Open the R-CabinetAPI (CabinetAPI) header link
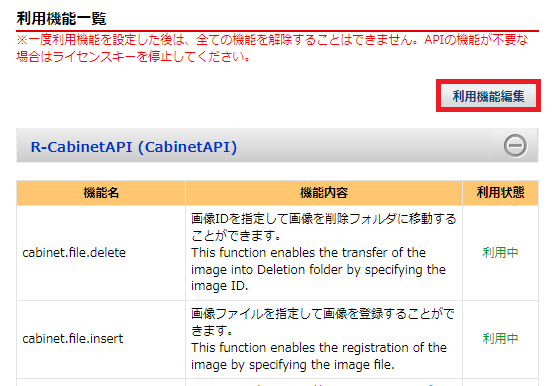Viewport: 552px width, 386px height. [134, 147]
